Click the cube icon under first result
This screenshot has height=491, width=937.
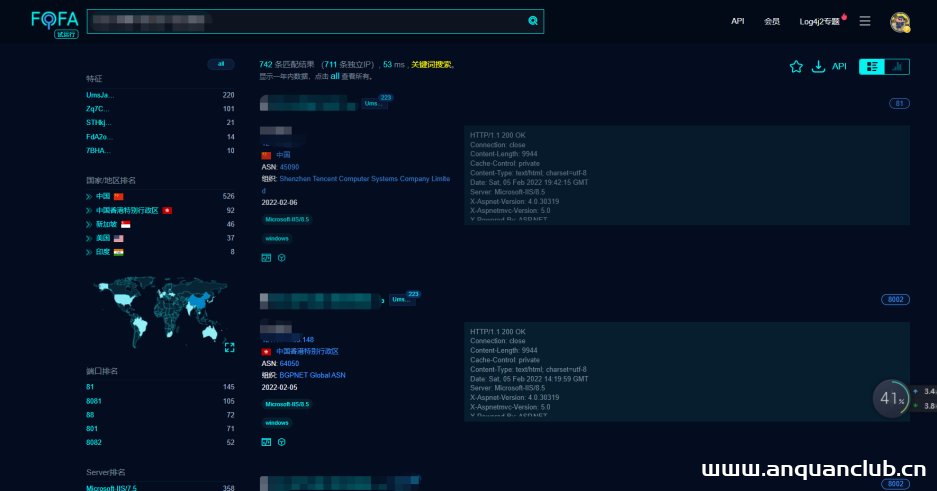[x=282, y=257]
